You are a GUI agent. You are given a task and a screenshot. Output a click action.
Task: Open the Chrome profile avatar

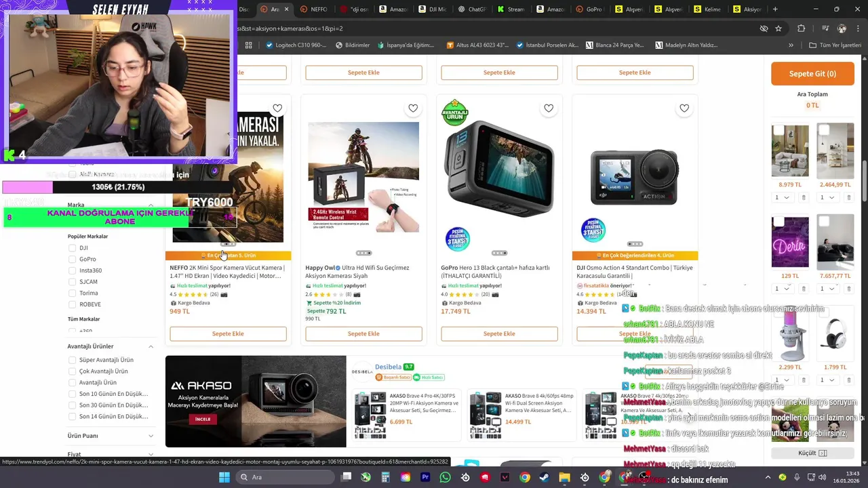(842, 28)
